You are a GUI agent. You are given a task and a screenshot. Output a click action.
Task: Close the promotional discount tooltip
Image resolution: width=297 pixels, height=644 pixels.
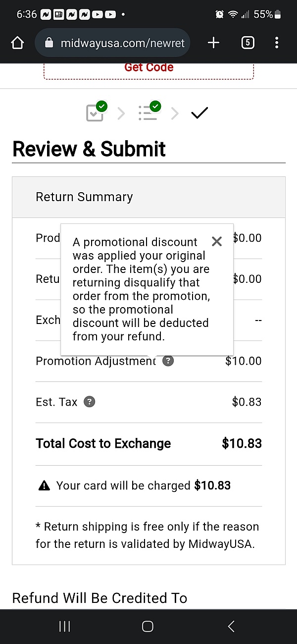217,241
